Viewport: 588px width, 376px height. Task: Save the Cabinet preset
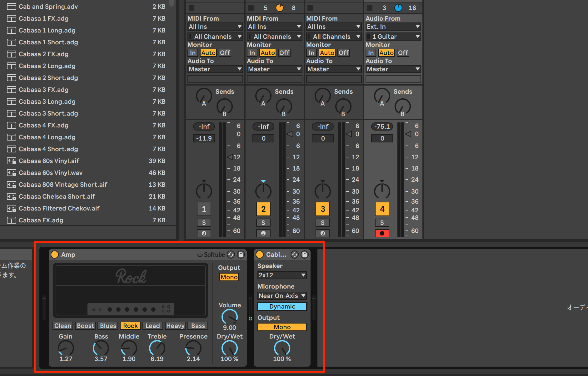click(x=305, y=255)
